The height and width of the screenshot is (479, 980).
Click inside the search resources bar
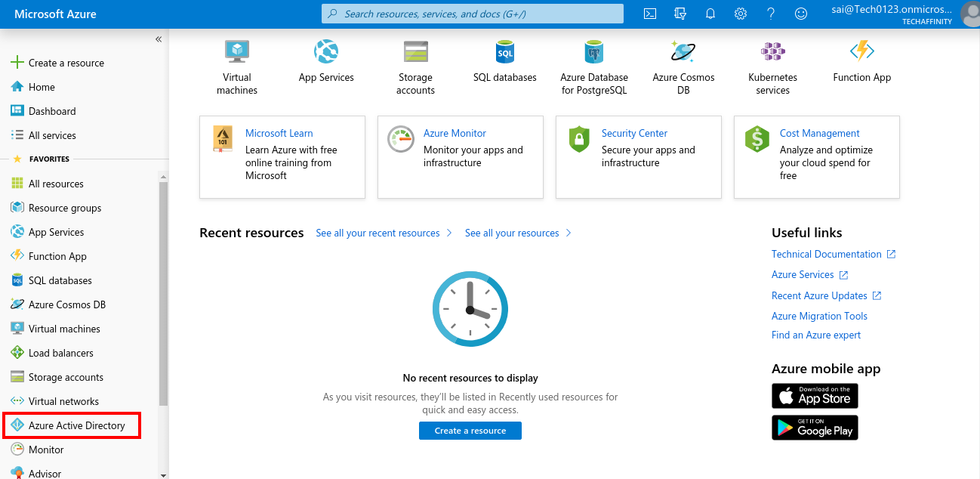pos(472,13)
